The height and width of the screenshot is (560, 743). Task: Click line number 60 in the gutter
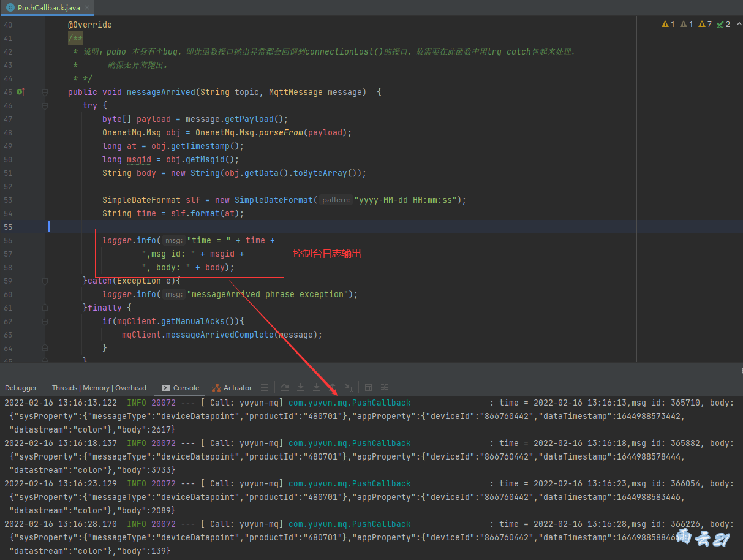click(7, 294)
